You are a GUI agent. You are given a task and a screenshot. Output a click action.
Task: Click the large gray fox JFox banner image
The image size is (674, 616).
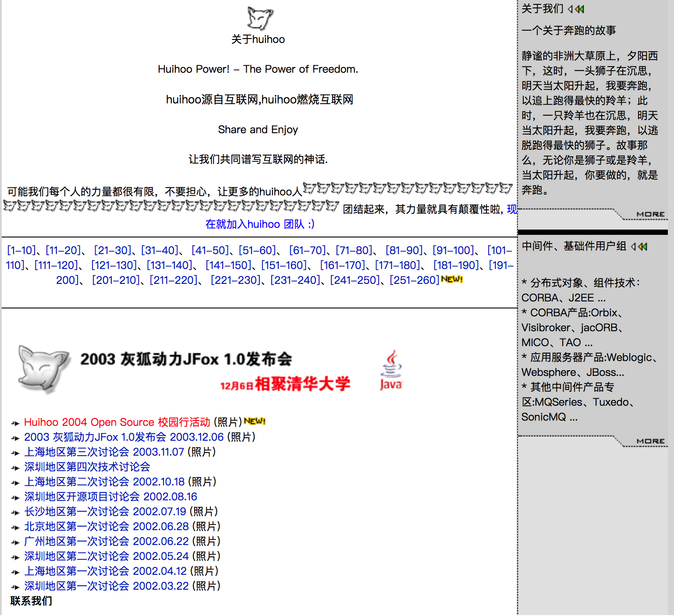(x=43, y=369)
